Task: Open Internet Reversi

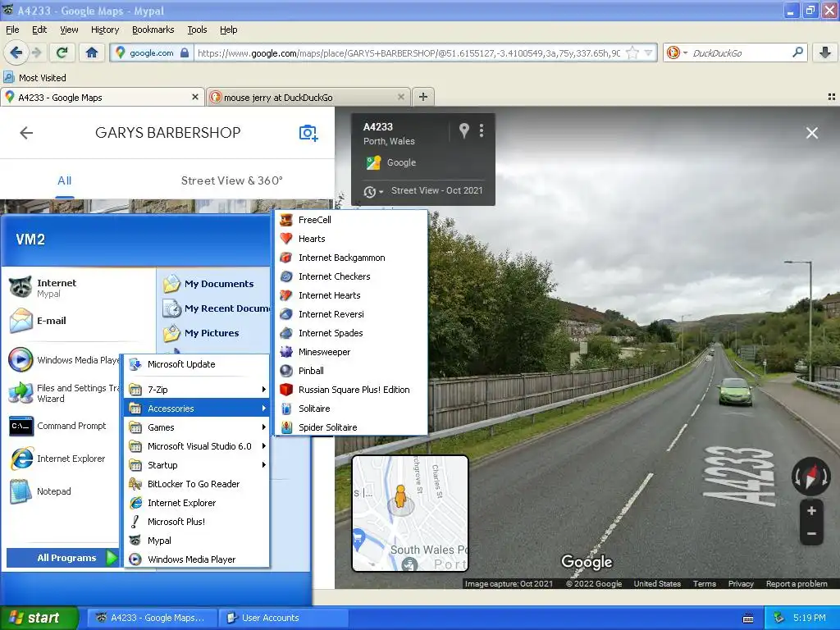Action: point(351,314)
